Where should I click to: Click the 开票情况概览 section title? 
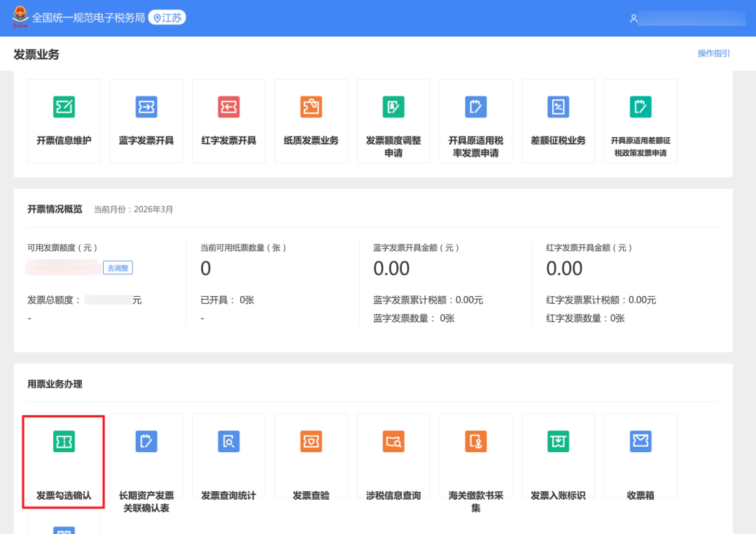55,209
